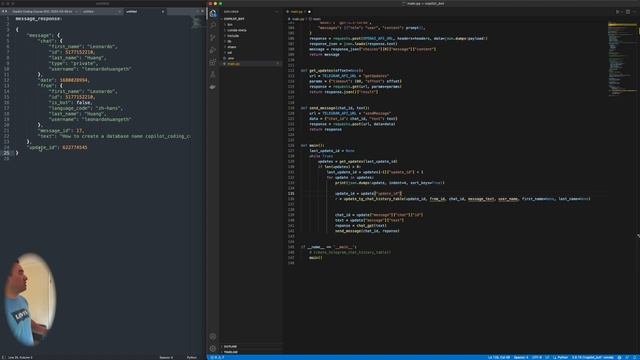Click the Explorer panel more actions ellipsis
Image resolution: width=640 pixels, height=360 pixels.
(277, 12)
